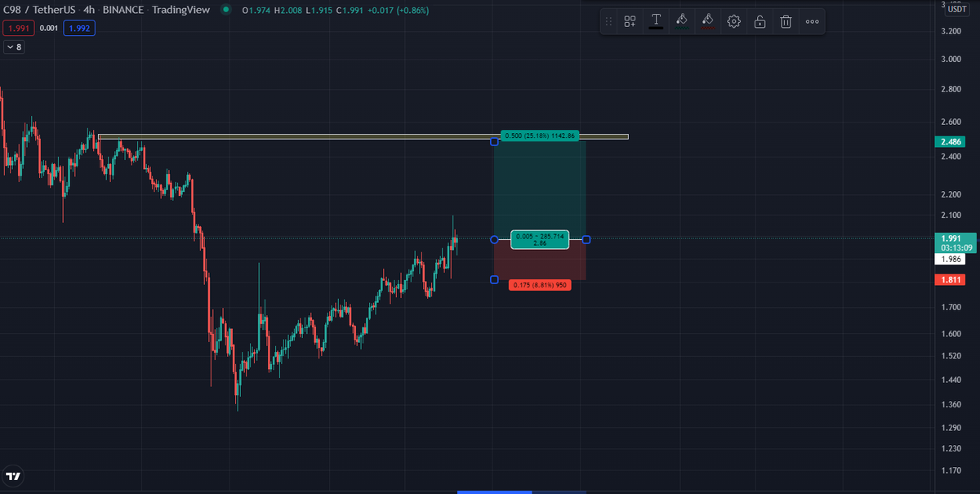Click the sell price 1.991 button

[x=18, y=28]
